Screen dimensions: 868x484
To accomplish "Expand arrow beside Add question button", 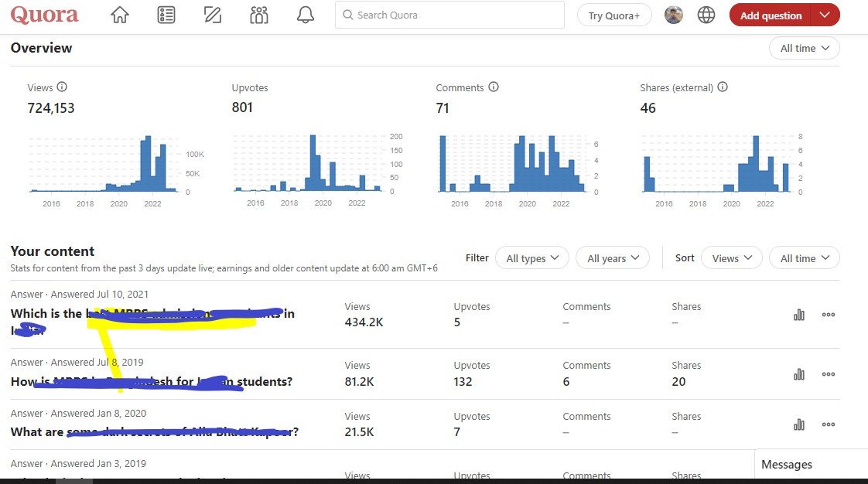I will [x=825, y=15].
